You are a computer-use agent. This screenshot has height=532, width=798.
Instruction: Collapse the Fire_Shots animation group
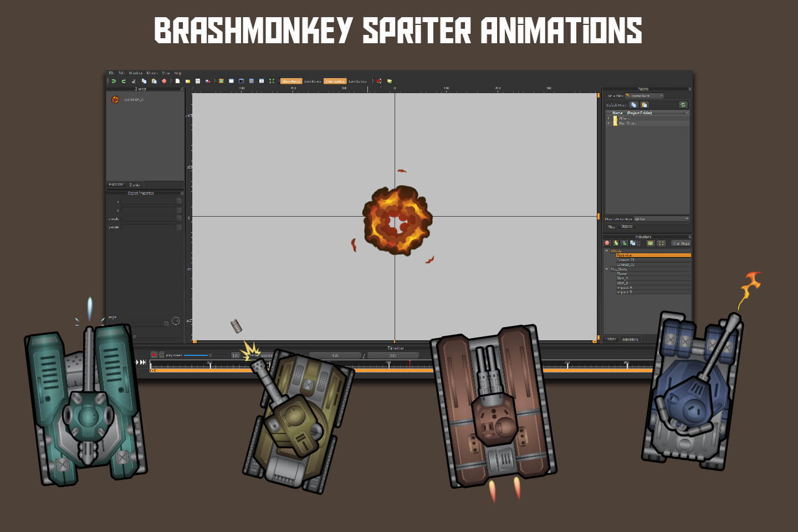click(607, 269)
